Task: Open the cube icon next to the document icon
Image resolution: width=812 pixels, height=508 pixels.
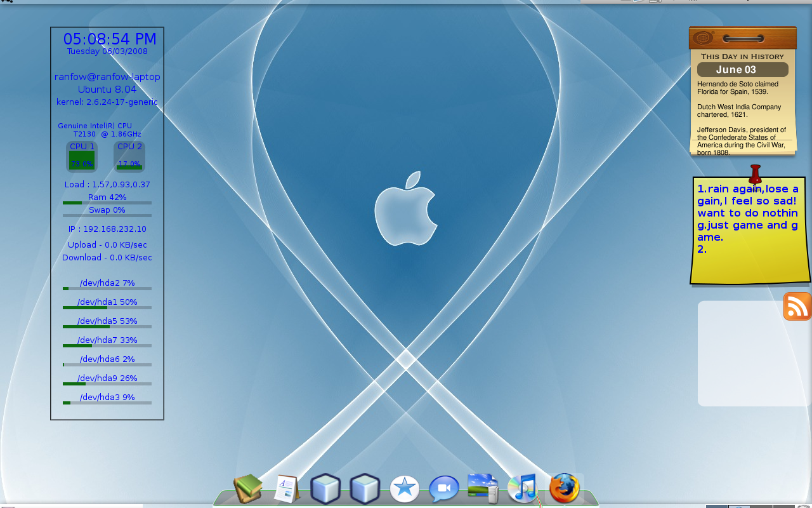Action: coord(325,489)
